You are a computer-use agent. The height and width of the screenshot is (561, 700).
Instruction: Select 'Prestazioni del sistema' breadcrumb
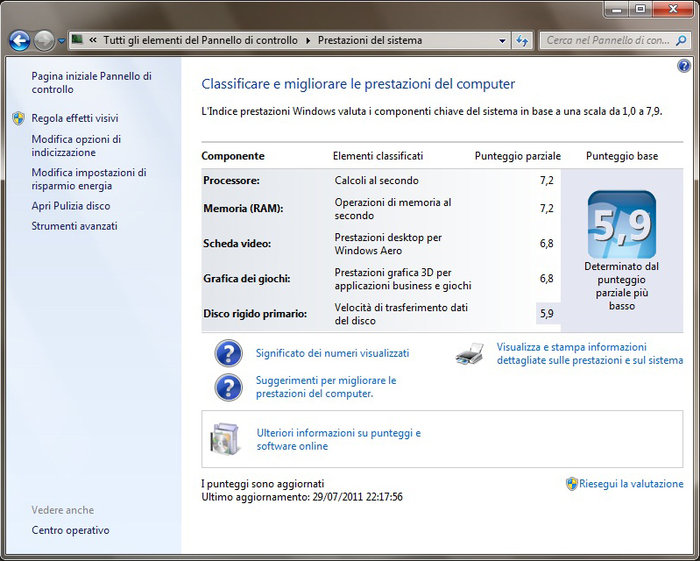pyautogui.click(x=370, y=41)
